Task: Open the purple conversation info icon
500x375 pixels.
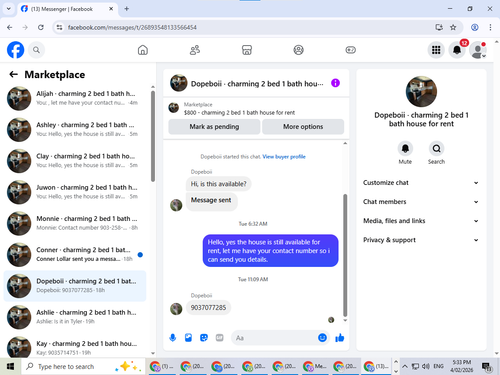Action: coord(335,83)
